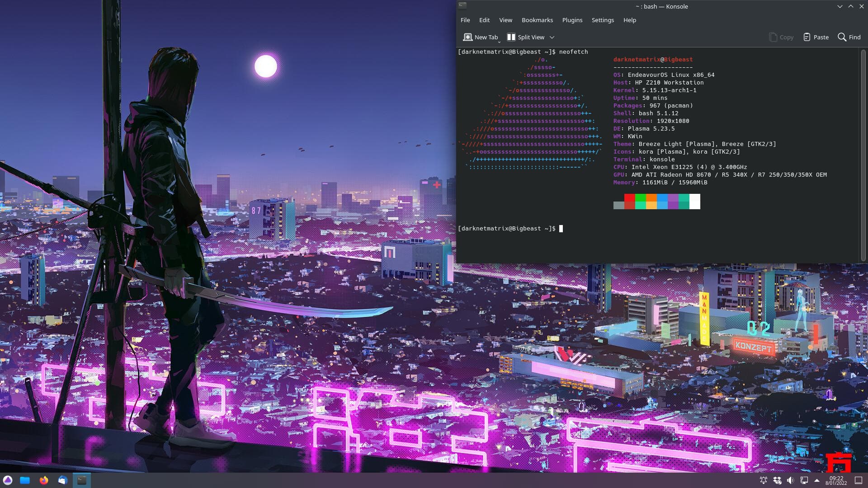Open the Help menu in Konsole
868x488 pixels.
tap(629, 20)
